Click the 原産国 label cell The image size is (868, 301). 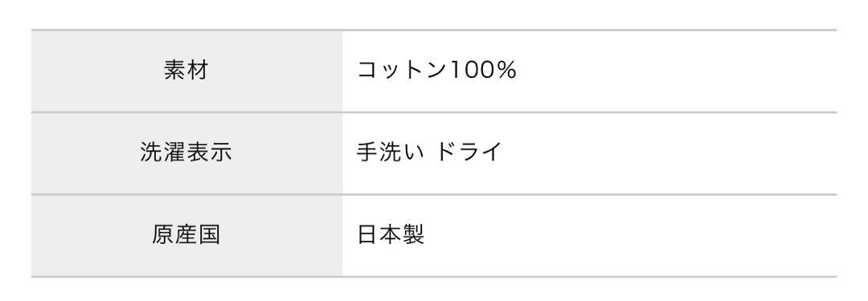coord(186,236)
